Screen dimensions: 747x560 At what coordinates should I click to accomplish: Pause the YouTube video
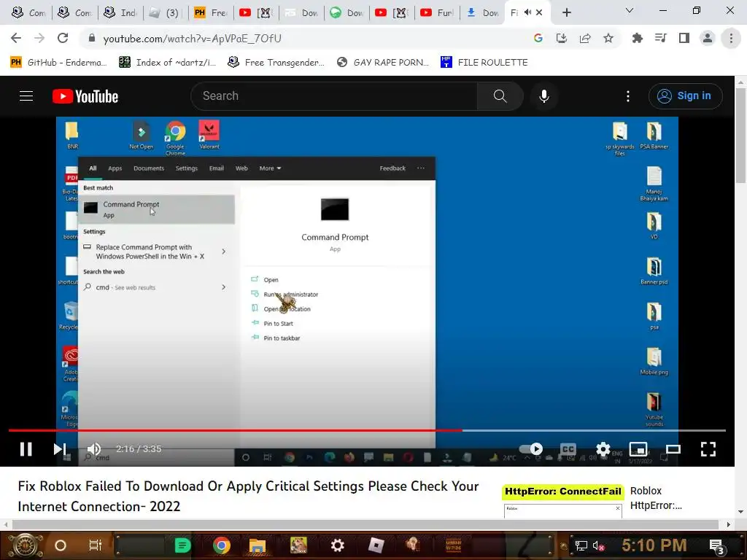(x=26, y=449)
